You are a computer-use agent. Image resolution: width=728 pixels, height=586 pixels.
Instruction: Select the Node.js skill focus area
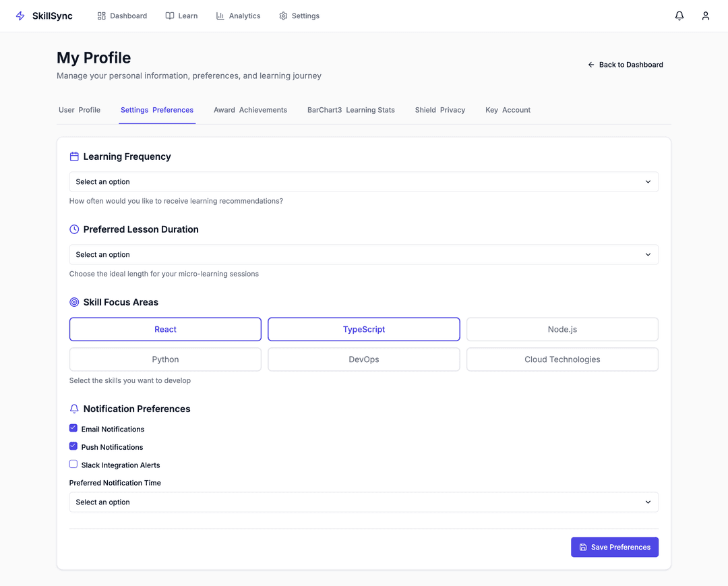pyautogui.click(x=562, y=330)
